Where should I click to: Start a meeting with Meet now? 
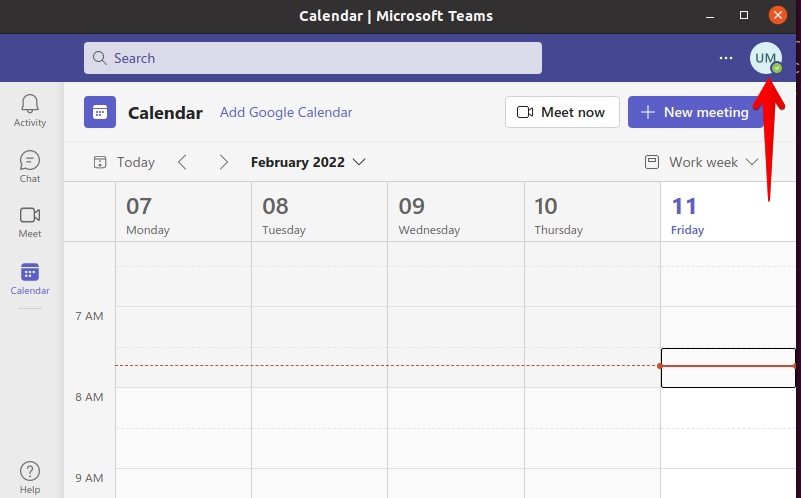562,112
